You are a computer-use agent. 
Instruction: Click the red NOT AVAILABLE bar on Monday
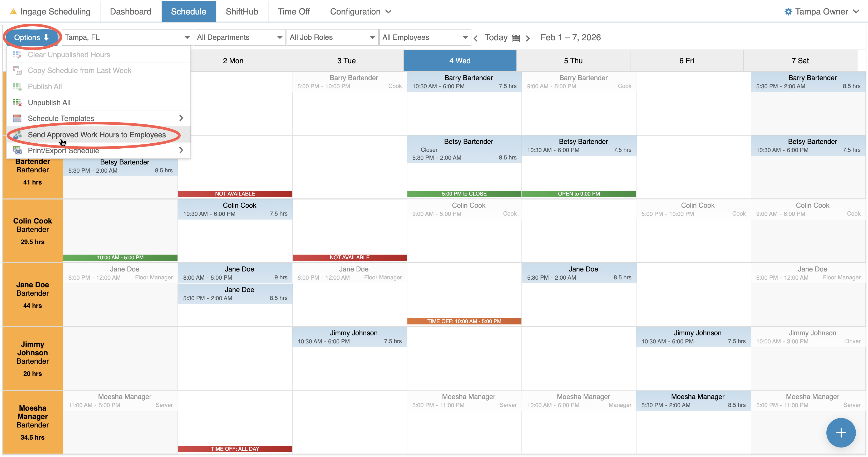click(x=235, y=194)
